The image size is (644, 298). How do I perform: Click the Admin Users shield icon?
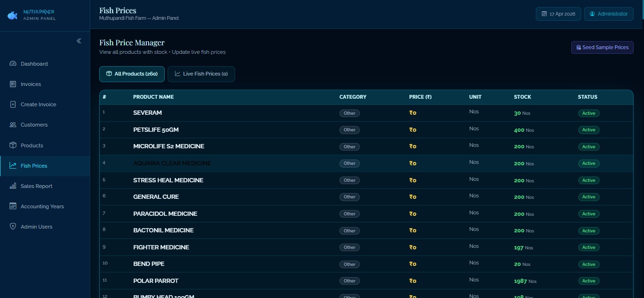tap(13, 227)
